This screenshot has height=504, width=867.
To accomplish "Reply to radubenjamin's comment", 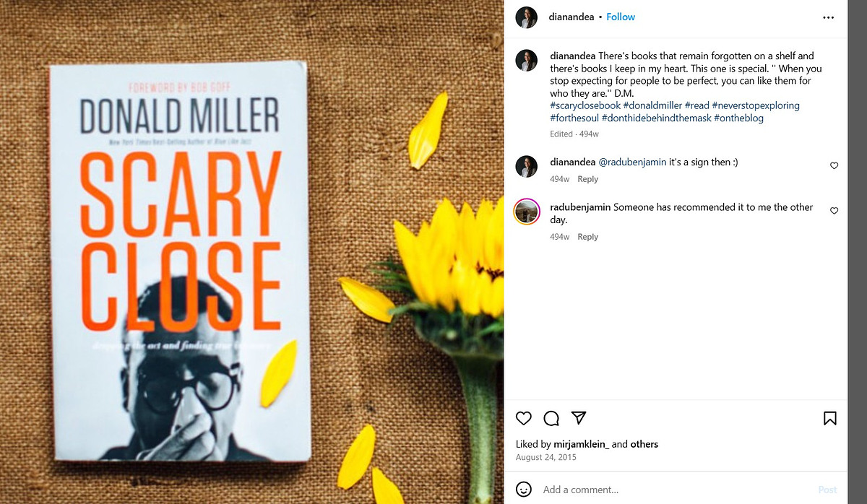I will [x=588, y=237].
